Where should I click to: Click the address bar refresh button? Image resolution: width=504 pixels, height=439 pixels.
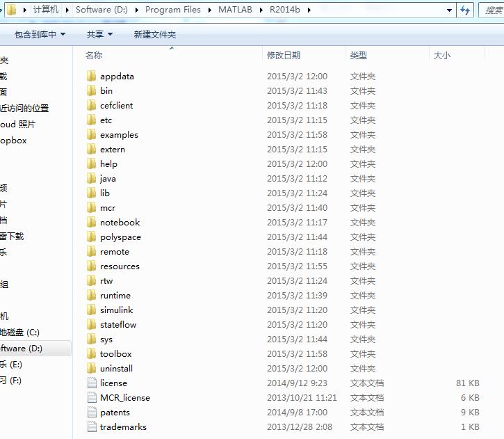tap(465, 10)
